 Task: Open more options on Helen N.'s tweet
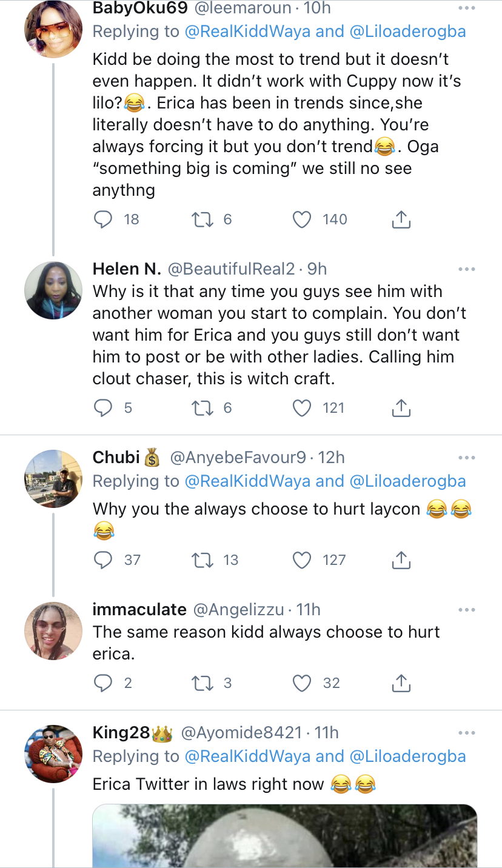click(466, 269)
